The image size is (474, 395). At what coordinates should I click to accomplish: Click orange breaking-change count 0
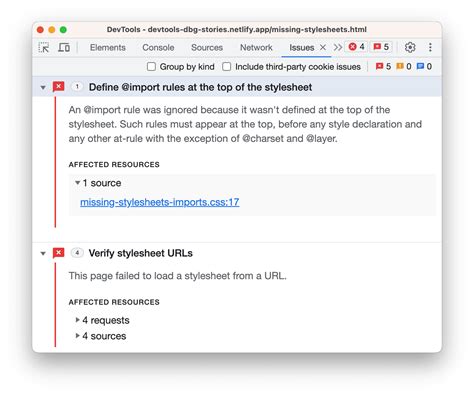tap(404, 66)
